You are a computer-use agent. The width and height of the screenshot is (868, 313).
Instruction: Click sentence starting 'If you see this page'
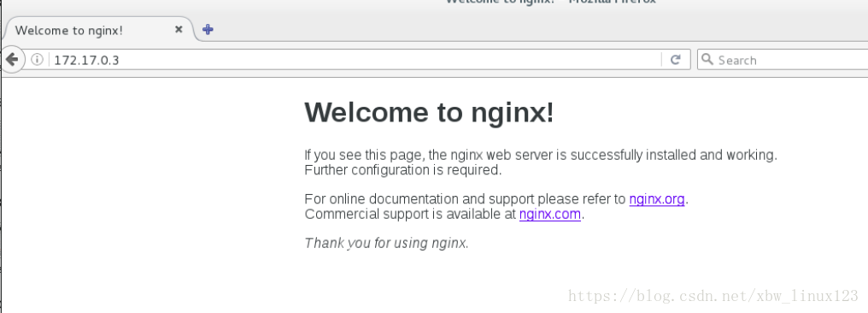[541, 155]
